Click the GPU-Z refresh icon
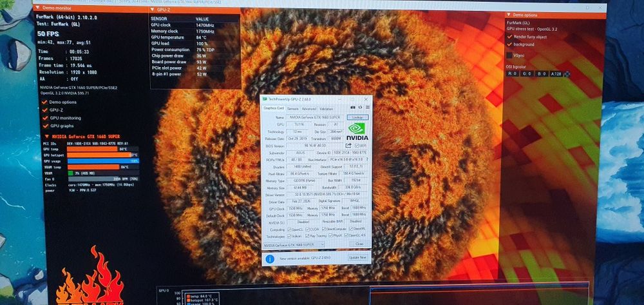The image size is (644, 305). coord(360,107)
